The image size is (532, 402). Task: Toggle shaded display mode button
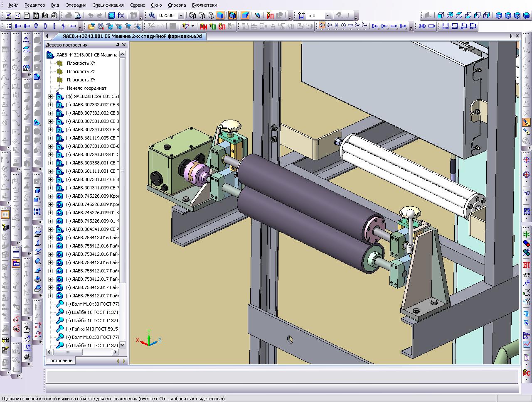(220, 15)
